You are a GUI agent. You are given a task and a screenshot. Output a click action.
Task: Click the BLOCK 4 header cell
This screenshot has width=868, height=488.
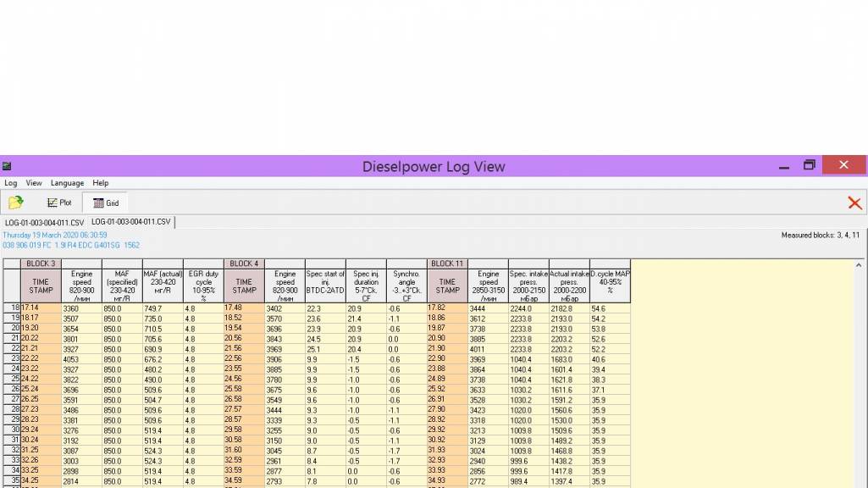[x=244, y=263]
